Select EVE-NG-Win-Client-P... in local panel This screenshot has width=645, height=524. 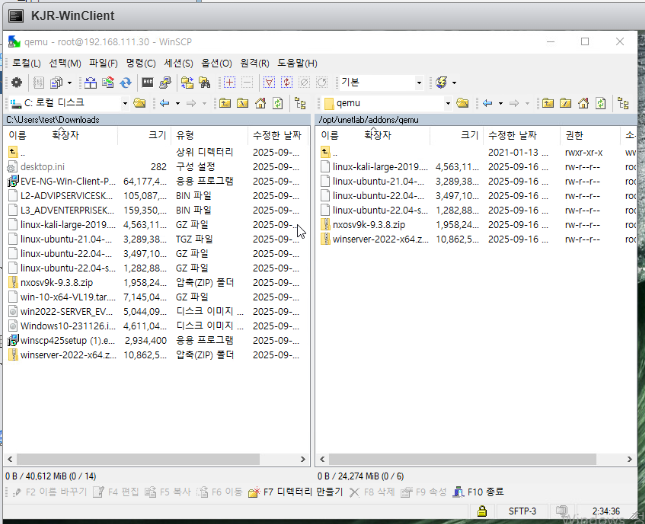pyautogui.click(x=68, y=181)
